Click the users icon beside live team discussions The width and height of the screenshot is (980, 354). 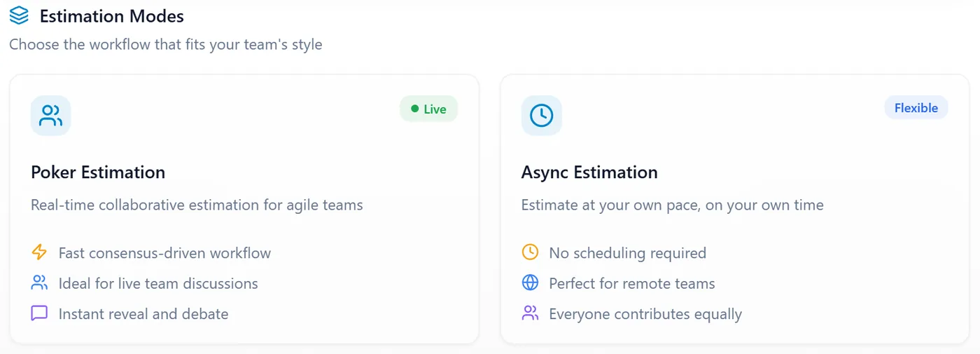pyautogui.click(x=39, y=283)
